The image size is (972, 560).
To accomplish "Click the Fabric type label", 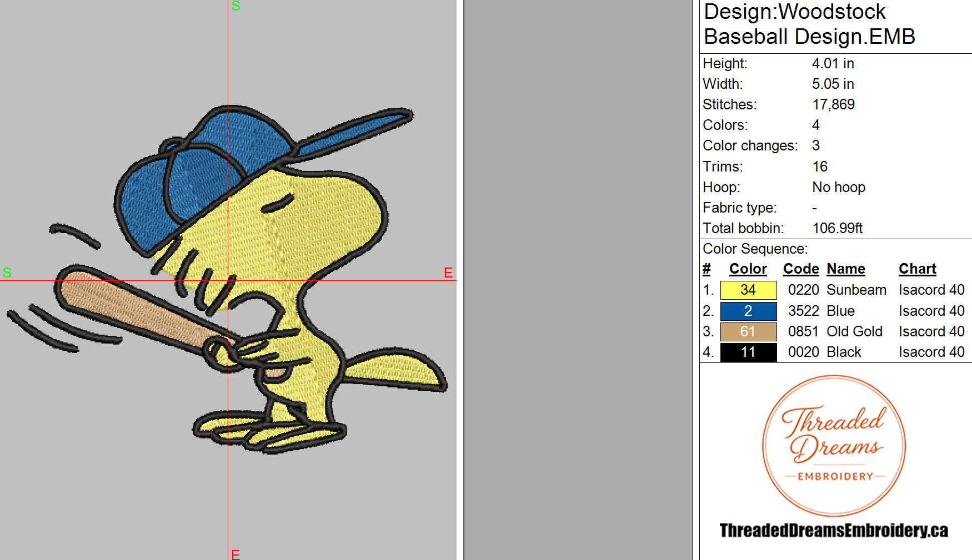I will 740,208.
